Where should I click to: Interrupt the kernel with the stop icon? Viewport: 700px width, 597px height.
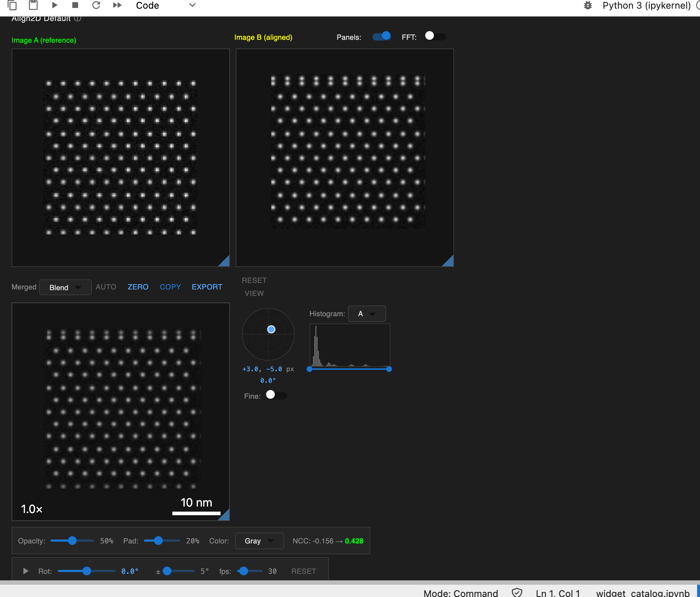tap(75, 5)
